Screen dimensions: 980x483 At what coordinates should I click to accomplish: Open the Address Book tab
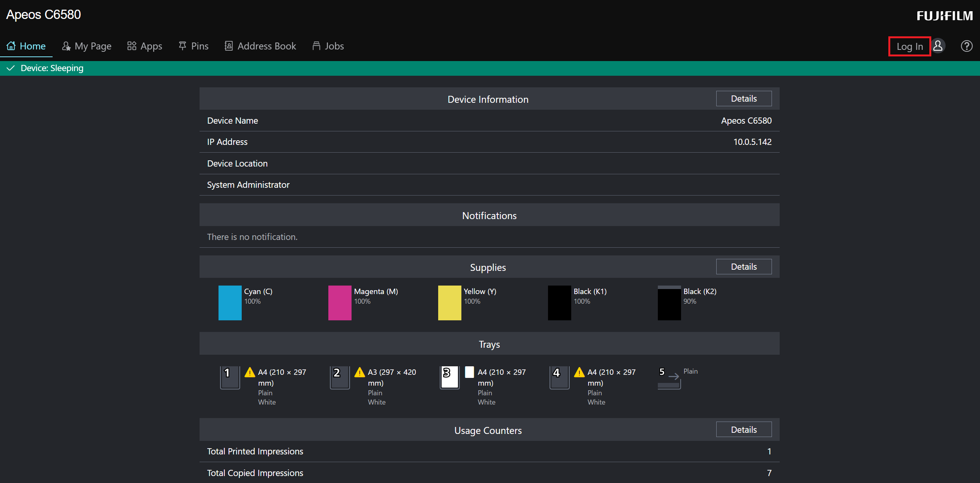(x=260, y=46)
